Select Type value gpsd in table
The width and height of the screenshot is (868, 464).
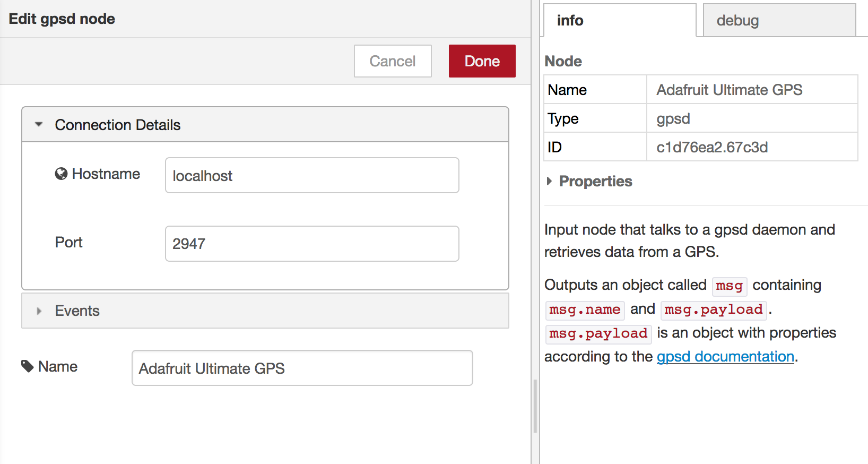coord(673,118)
